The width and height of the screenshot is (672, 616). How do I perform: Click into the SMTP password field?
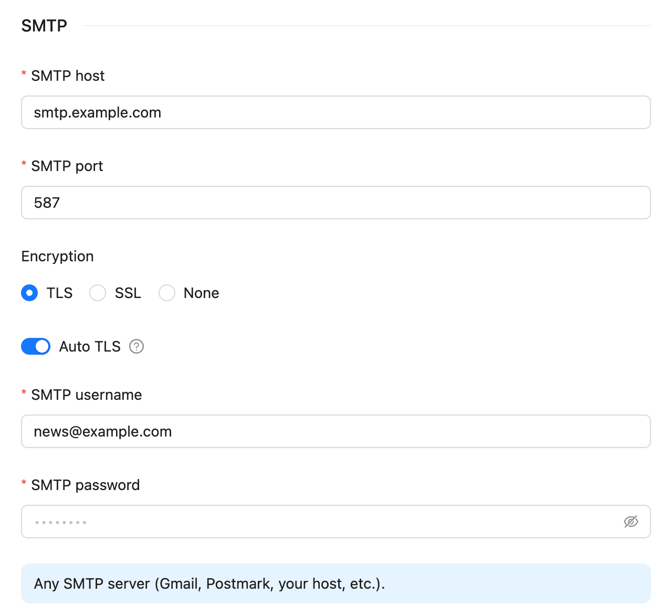(336, 522)
